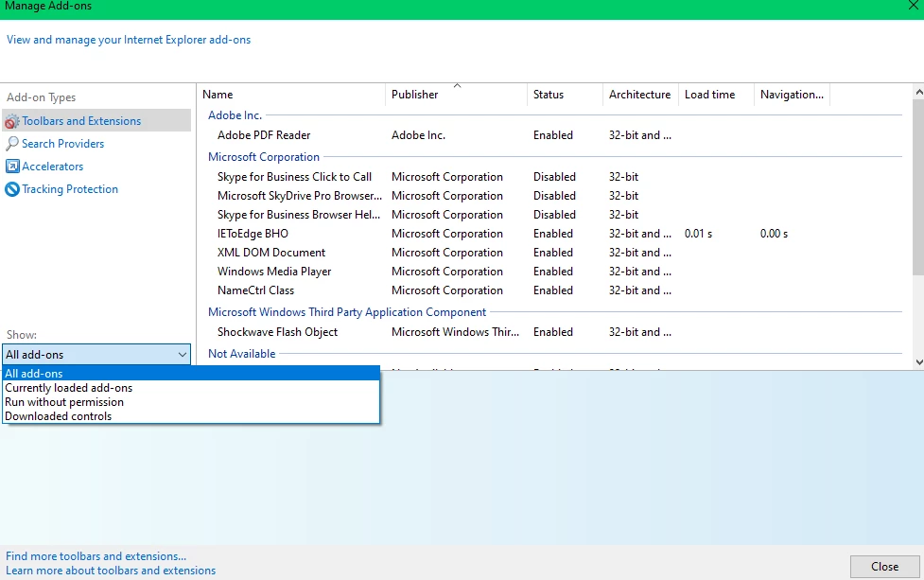Sort by the Name column header
The height and width of the screenshot is (580, 924).
pyautogui.click(x=291, y=95)
